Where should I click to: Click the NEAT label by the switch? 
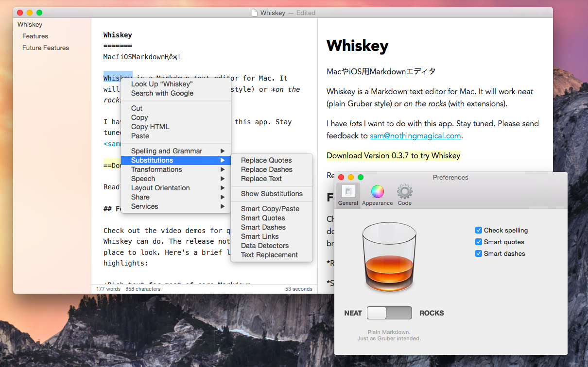pos(353,313)
